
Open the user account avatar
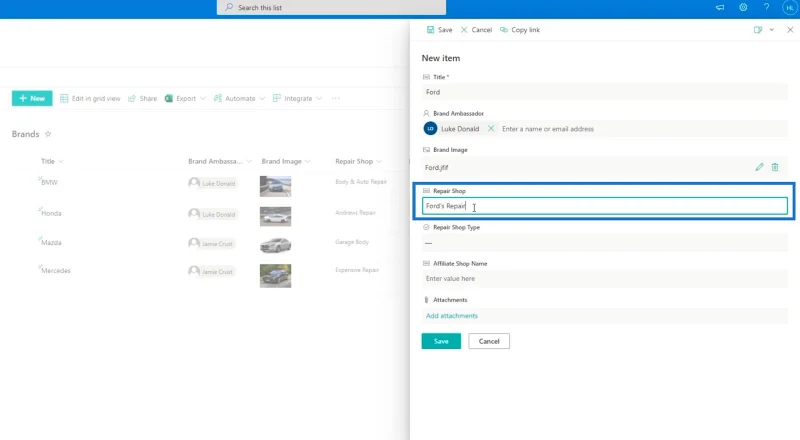click(789, 8)
